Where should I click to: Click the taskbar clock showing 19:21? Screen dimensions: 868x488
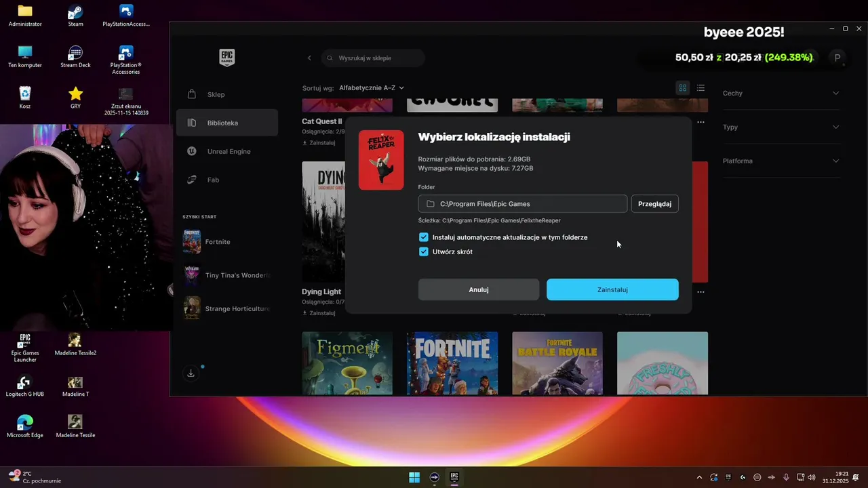(835, 477)
